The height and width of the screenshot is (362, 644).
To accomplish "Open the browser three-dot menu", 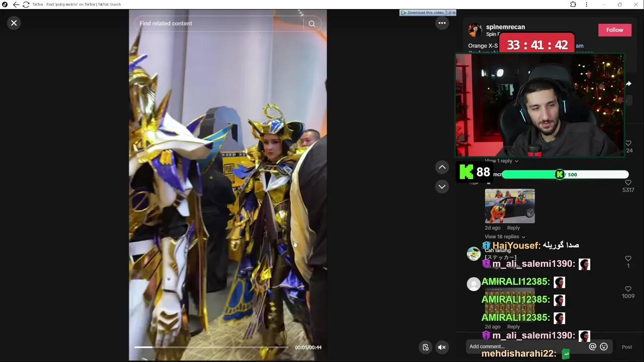I will click(586, 5).
